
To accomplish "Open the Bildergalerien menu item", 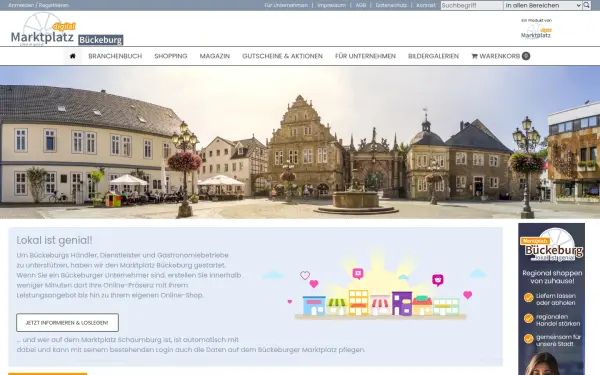I will pos(433,56).
